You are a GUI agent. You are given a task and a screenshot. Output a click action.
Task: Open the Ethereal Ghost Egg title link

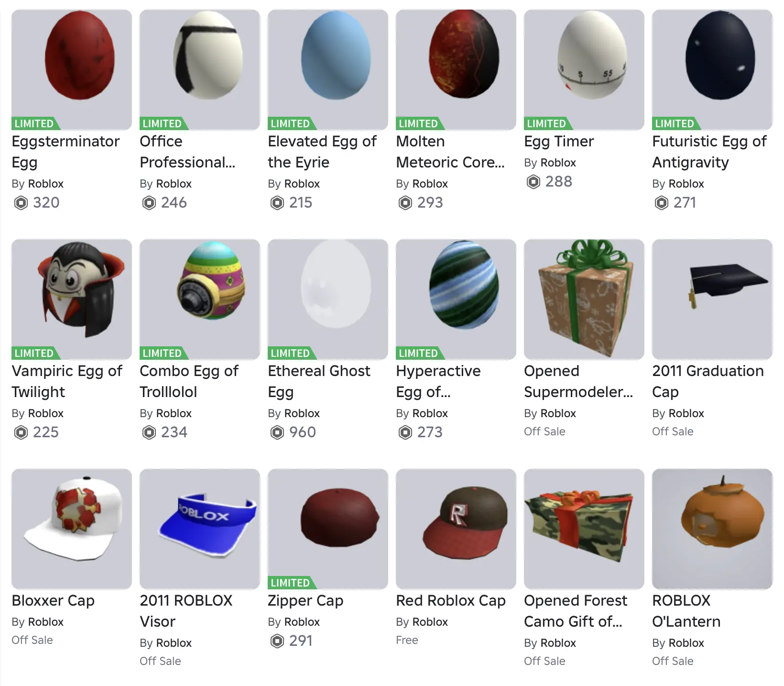tap(319, 381)
